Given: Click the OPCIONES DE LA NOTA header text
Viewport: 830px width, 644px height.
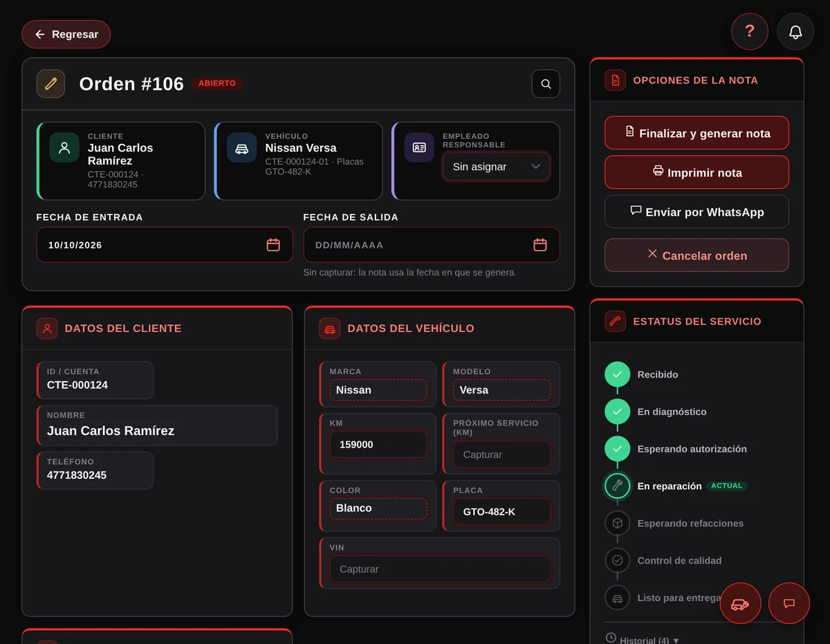Looking at the screenshot, I should tap(696, 80).
